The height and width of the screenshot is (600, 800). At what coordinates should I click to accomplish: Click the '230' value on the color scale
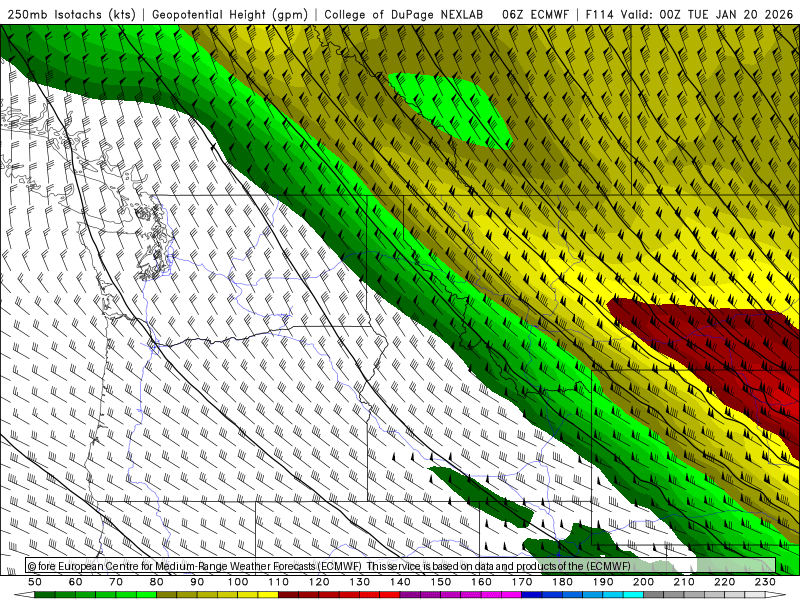(765, 582)
